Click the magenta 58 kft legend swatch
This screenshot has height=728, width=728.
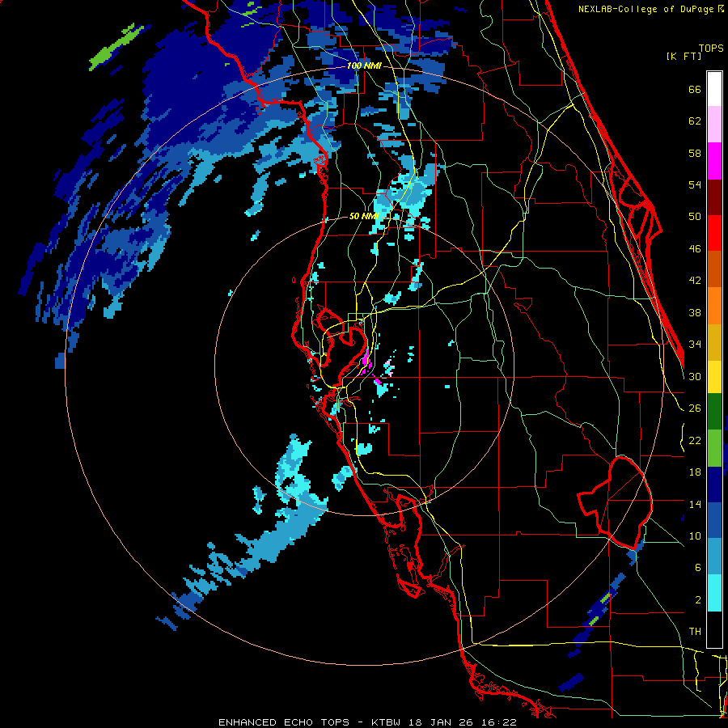coord(714,161)
